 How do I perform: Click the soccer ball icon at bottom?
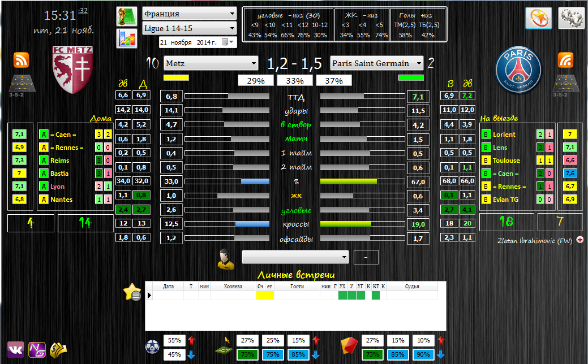(152, 347)
